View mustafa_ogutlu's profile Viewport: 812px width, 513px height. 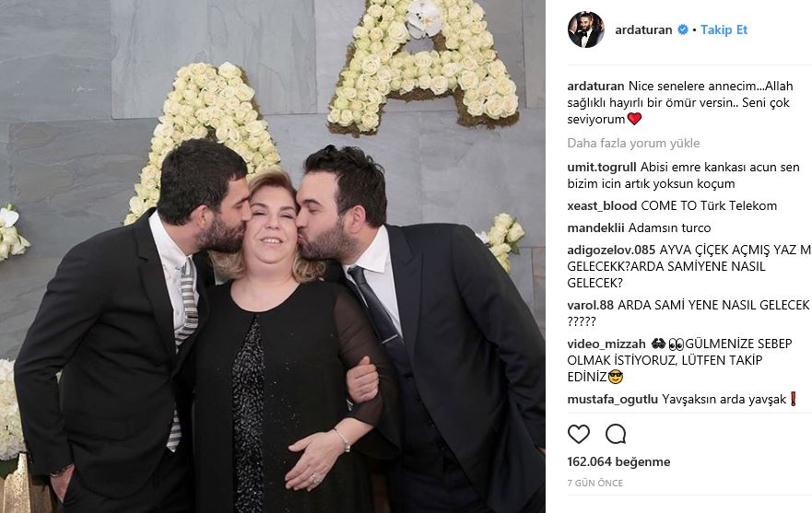(x=613, y=399)
